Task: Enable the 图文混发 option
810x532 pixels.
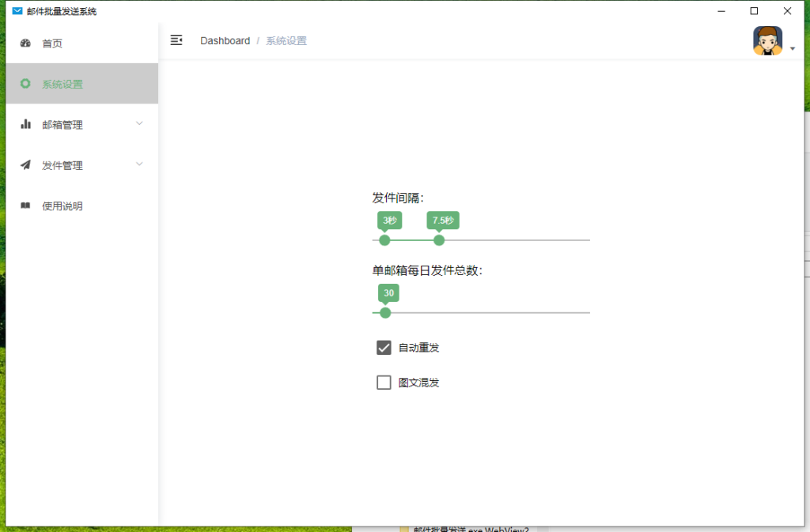Action: click(x=384, y=382)
